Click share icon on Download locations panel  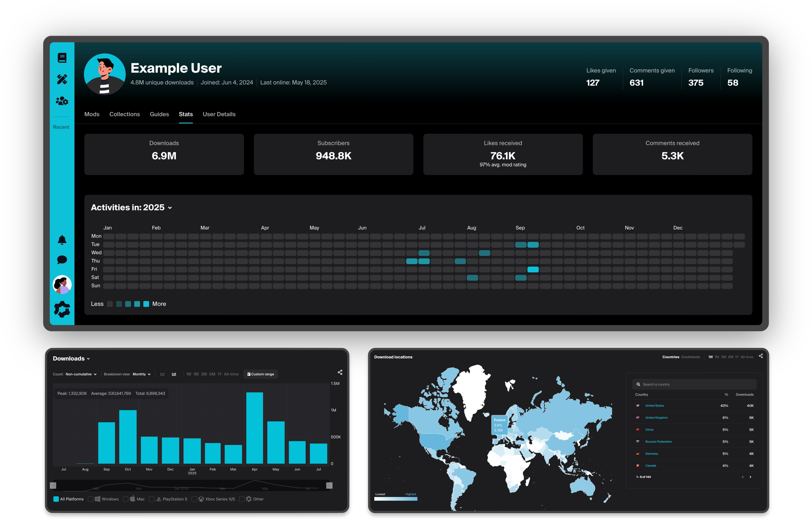761,356
